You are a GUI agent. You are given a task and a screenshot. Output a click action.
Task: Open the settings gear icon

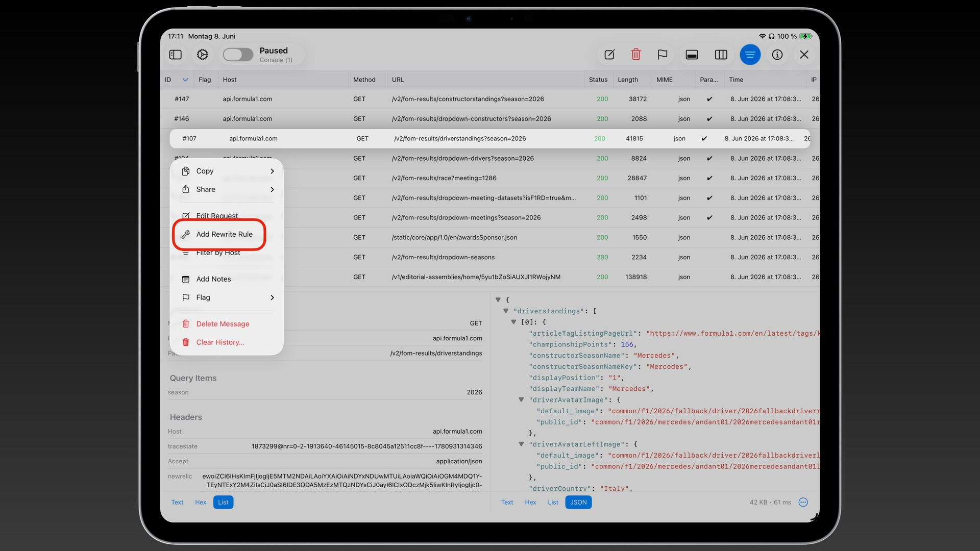pyautogui.click(x=203, y=55)
